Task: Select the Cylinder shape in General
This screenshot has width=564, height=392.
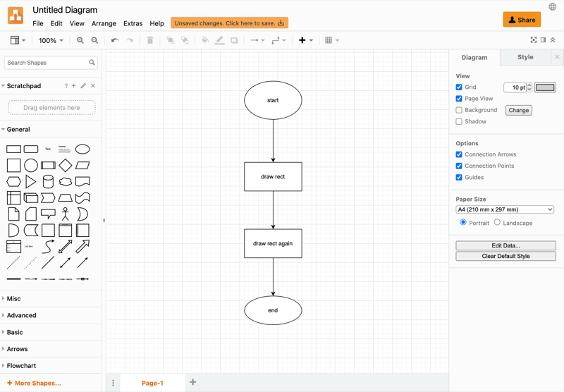Action: tap(48, 182)
